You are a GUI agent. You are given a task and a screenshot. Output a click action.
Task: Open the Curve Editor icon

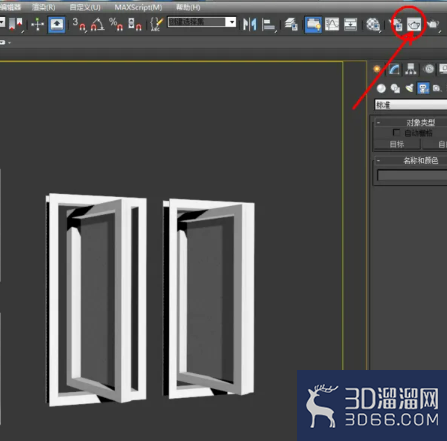(x=332, y=24)
